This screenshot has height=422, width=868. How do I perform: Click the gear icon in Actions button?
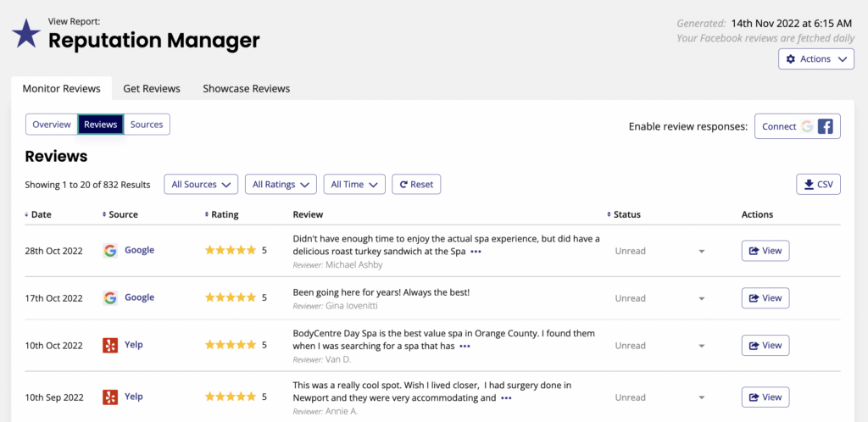pyautogui.click(x=791, y=59)
